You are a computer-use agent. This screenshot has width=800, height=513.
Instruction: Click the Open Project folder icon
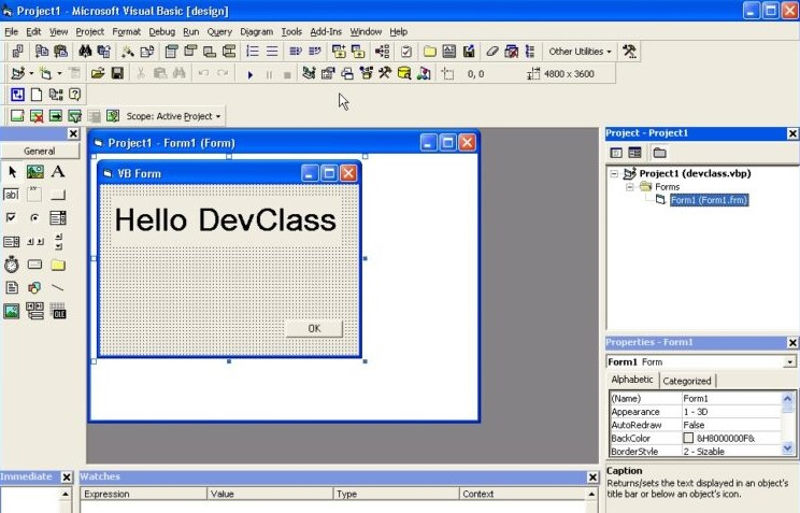pos(98,74)
